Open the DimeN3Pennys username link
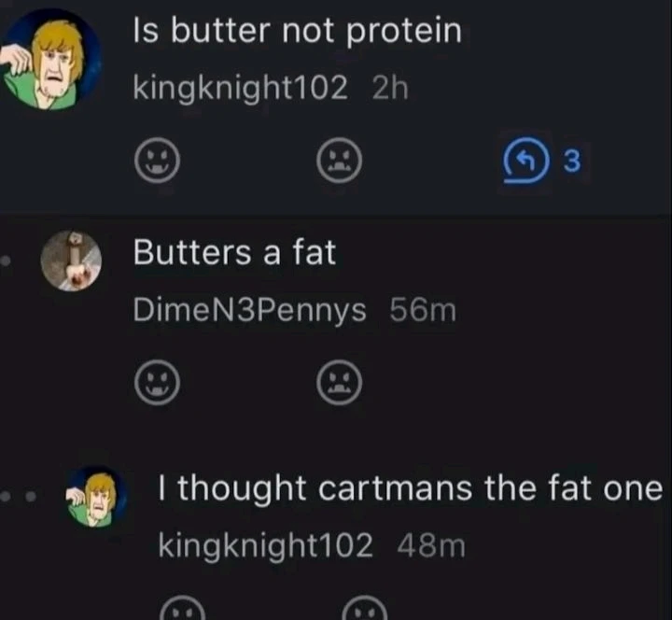 point(250,311)
